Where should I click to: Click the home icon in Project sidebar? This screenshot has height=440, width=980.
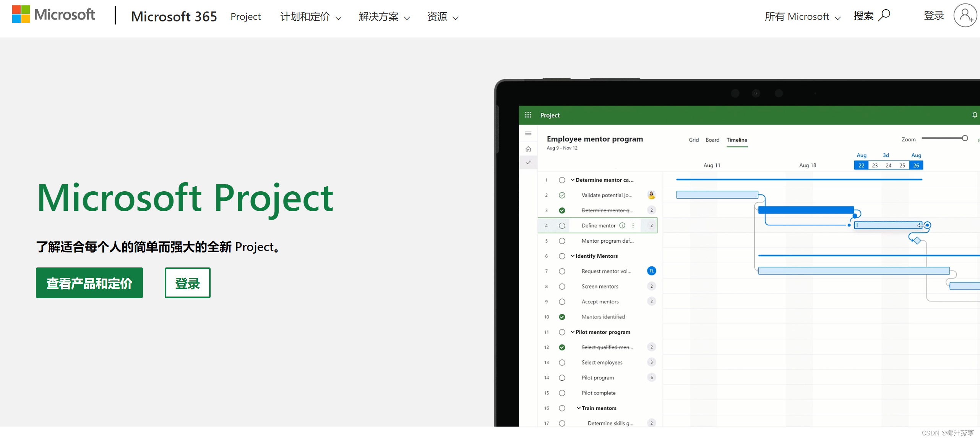click(528, 149)
